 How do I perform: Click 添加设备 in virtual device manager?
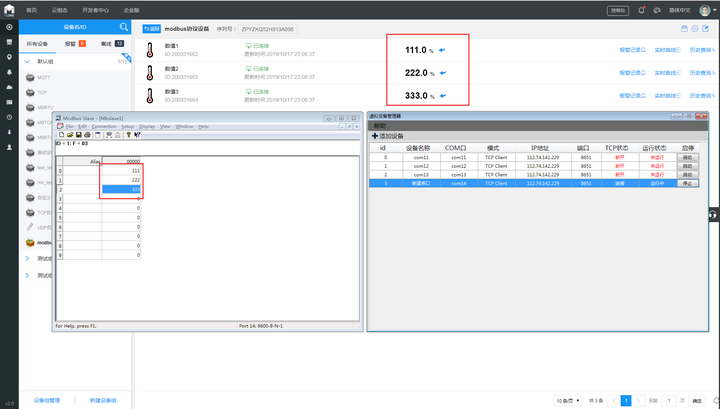(388, 136)
